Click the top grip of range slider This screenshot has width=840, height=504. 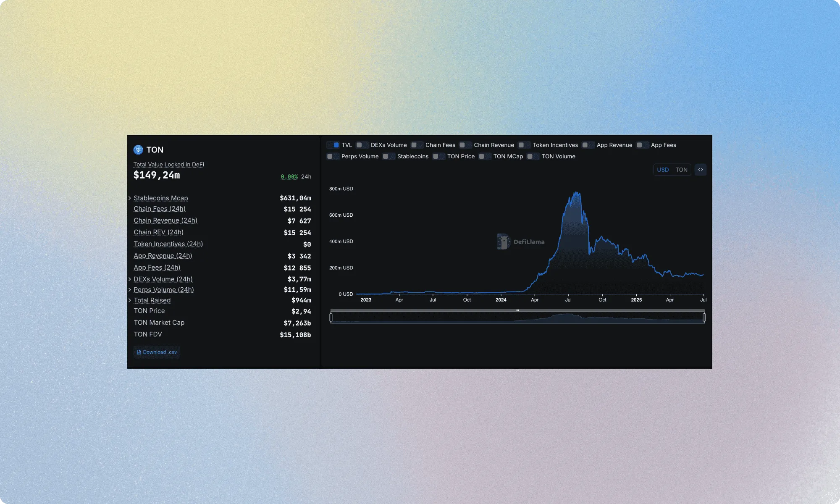point(517,310)
